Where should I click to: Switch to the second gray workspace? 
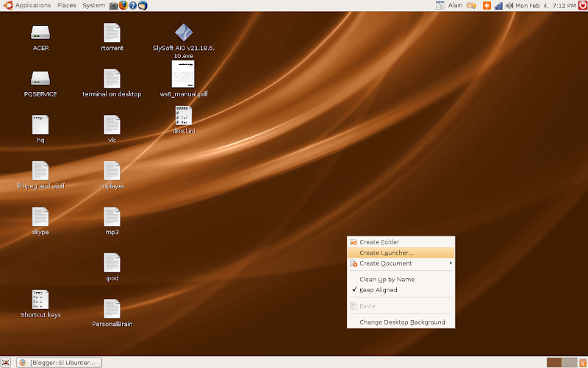coord(570,362)
